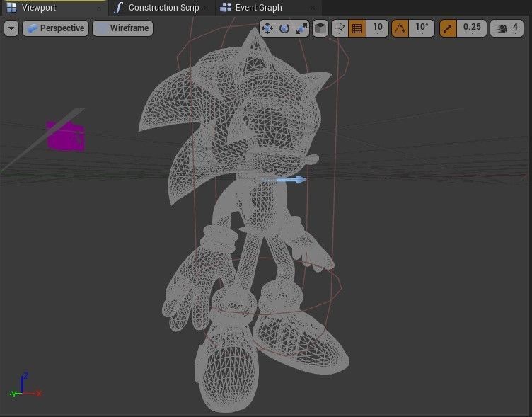Open the Construction Script tab
The image size is (532, 417).
[163, 8]
